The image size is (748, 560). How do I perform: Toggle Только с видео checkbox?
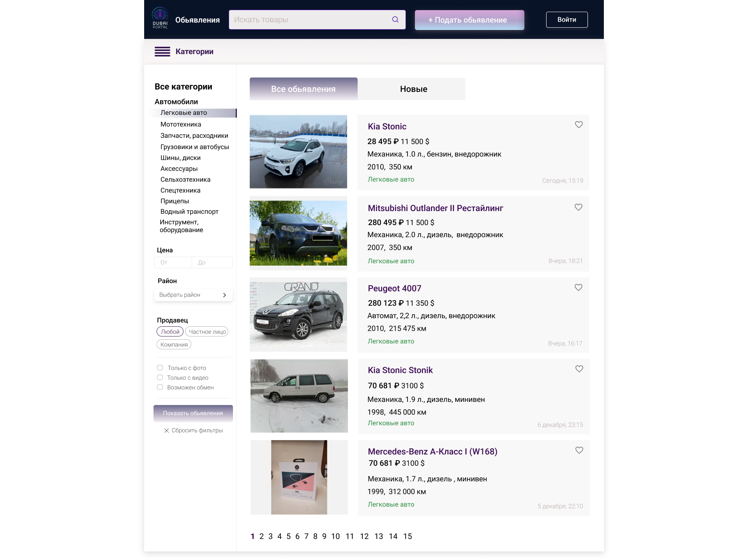pyautogui.click(x=160, y=377)
